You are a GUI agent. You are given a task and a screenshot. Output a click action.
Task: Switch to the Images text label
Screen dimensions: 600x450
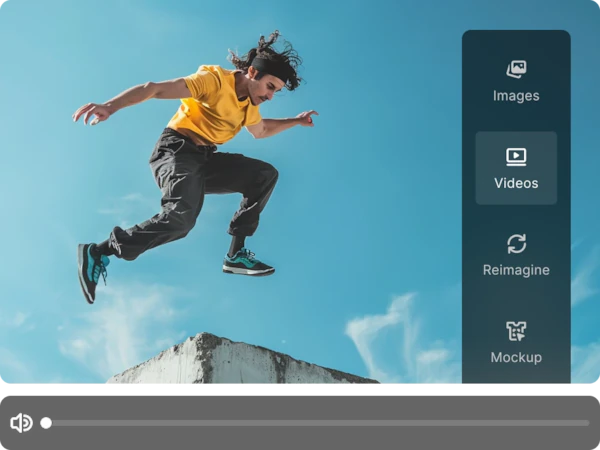tap(516, 96)
